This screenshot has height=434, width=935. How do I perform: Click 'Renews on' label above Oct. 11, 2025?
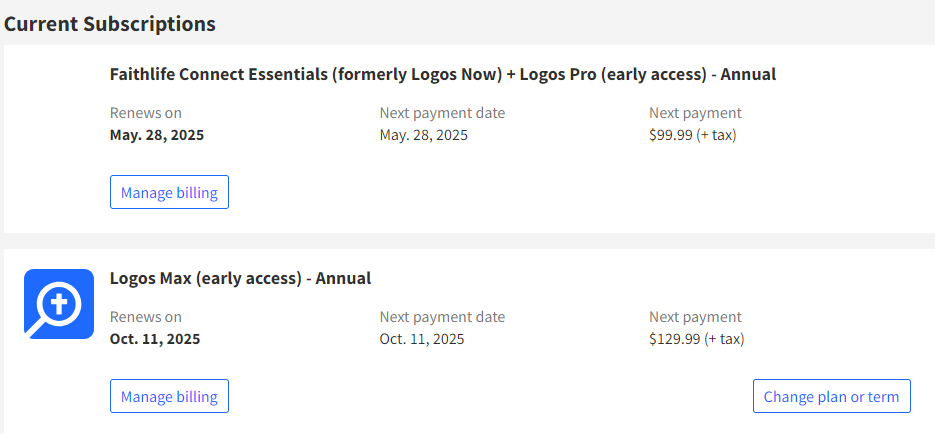point(146,317)
